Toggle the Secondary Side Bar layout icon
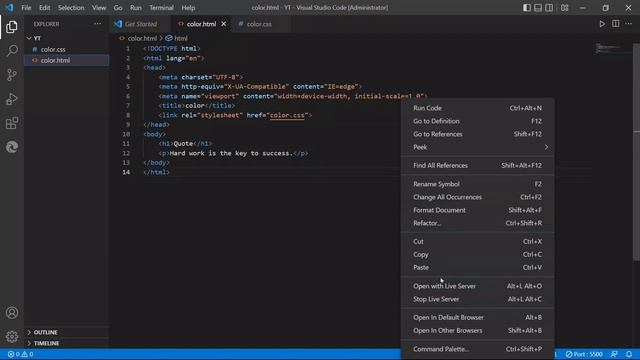The height and width of the screenshot is (360, 640). [549, 8]
